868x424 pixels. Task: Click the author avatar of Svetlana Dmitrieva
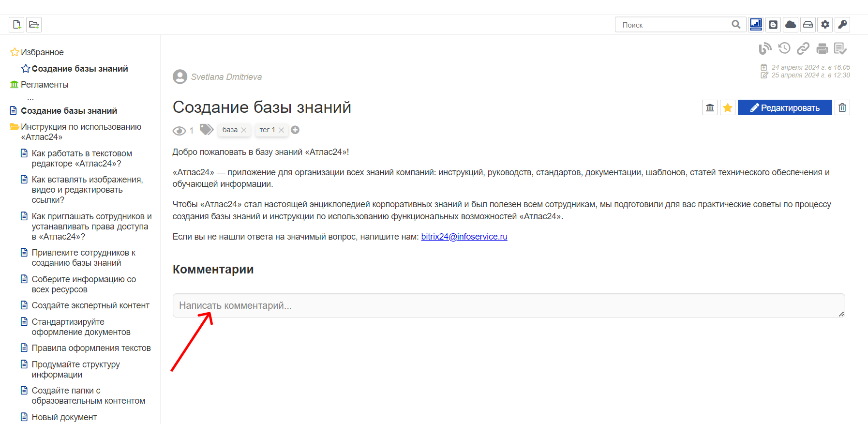(180, 76)
